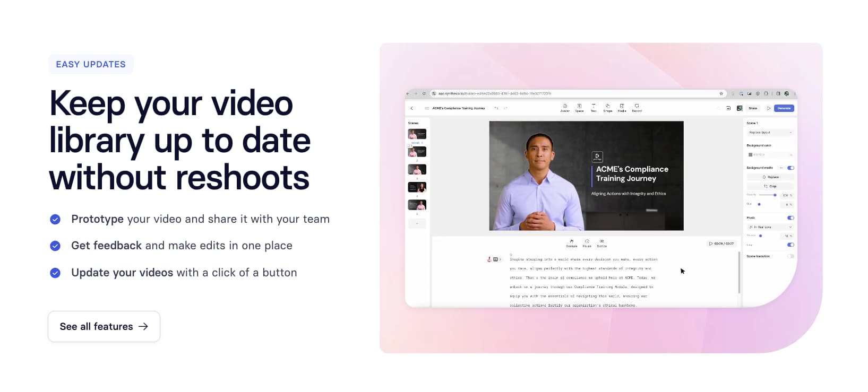
Task: Expand the avatar voice chevron beside script
Action: (x=500, y=259)
